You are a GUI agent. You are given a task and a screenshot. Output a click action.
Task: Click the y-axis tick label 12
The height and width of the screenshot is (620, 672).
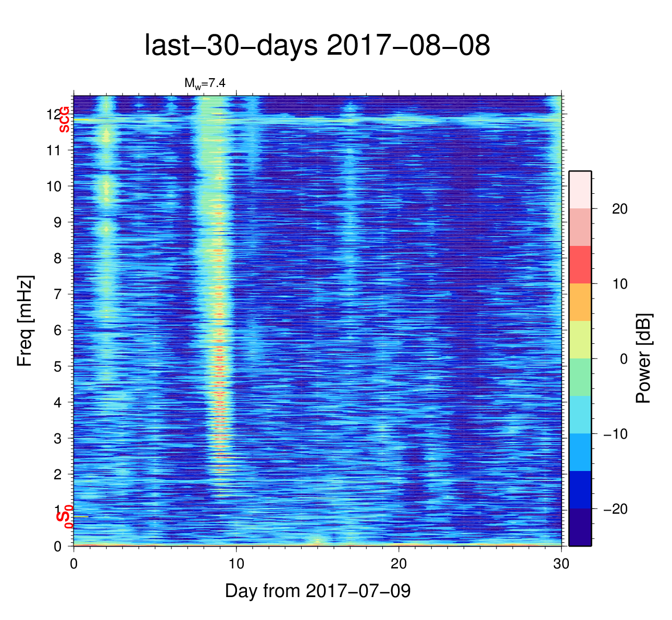[54, 114]
